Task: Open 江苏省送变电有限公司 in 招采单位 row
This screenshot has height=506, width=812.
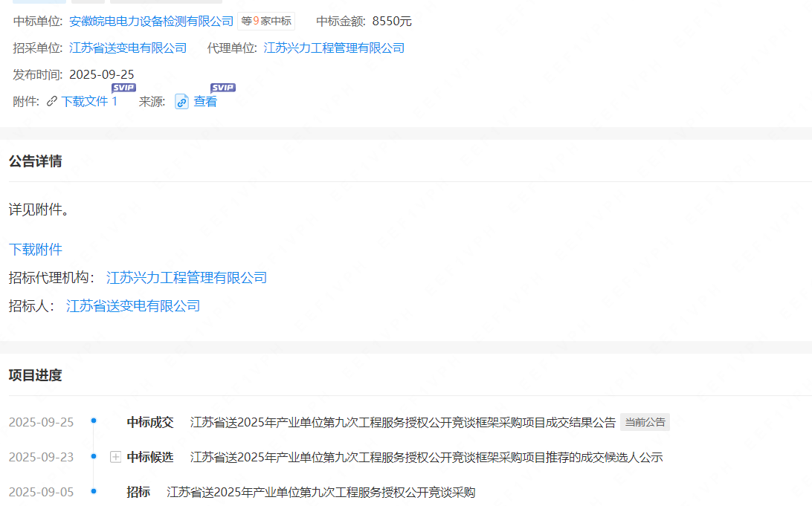Action: [x=128, y=48]
